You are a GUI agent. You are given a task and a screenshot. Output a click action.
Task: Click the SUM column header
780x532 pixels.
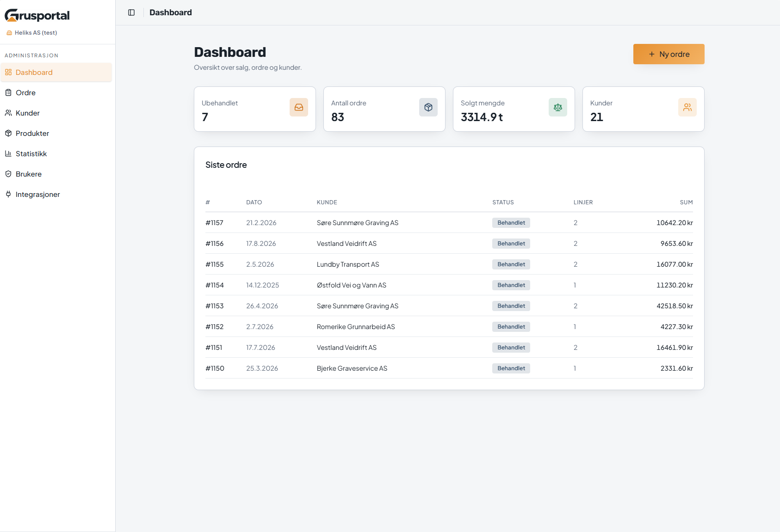(686, 202)
